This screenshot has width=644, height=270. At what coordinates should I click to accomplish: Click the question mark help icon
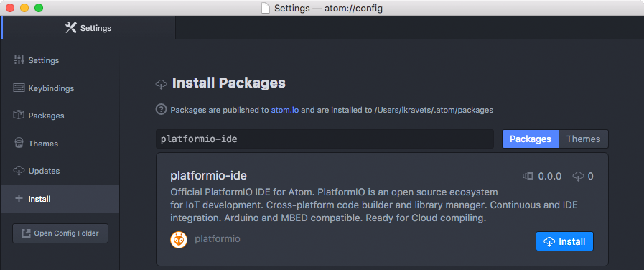tap(161, 110)
